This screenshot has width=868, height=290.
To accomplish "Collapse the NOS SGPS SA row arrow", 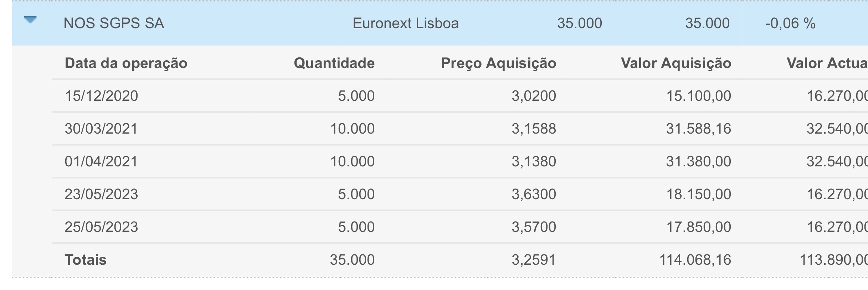I will [30, 20].
